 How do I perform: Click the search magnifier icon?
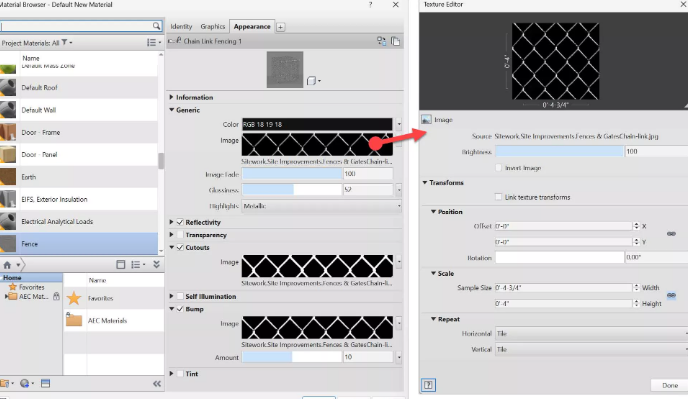coord(156,26)
